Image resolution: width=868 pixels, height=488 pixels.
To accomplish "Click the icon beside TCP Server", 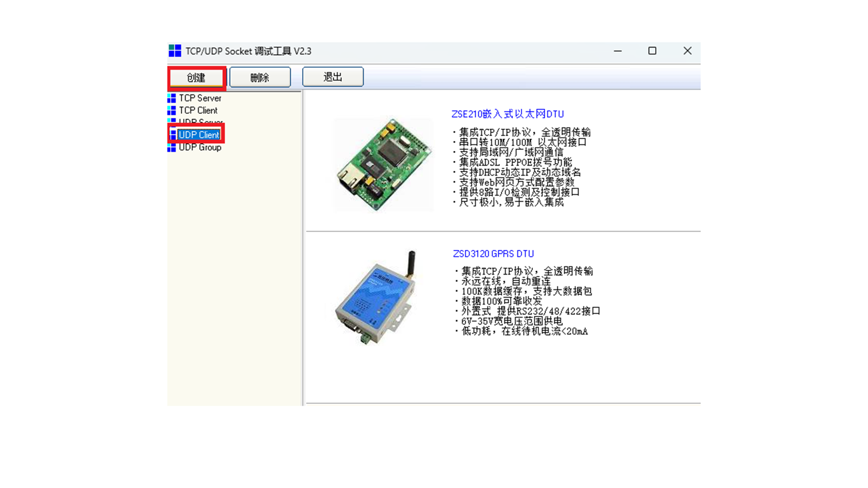I will pos(172,98).
